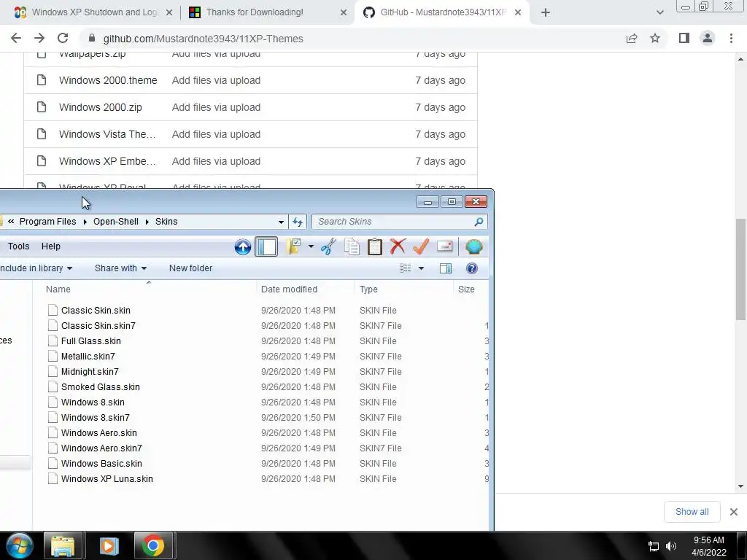Open the Tools menu
Image resolution: width=747 pixels, height=560 pixels.
tap(18, 246)
